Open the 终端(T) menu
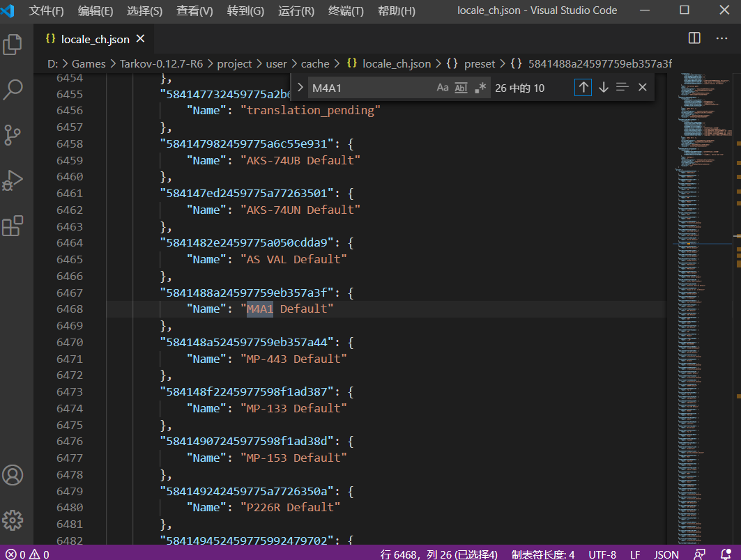The image size is (741, 560). pos(346,10)
